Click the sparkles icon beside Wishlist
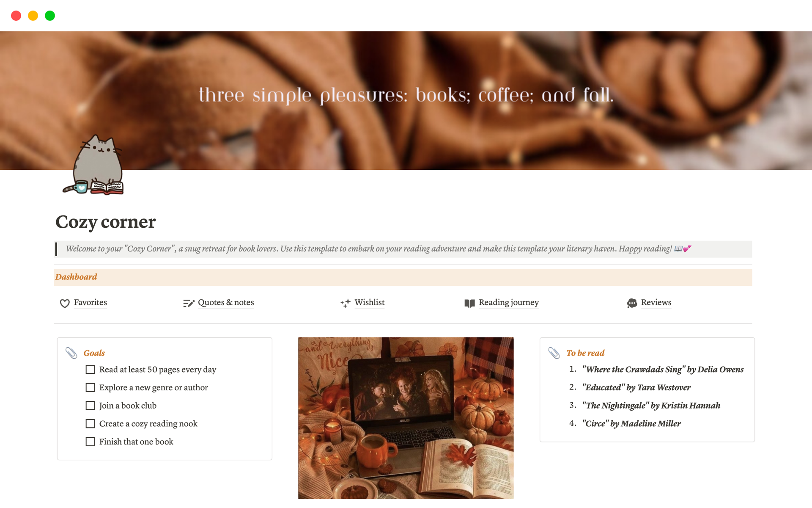The height and width of the screenshot is (508, 812). coord(346,303)
